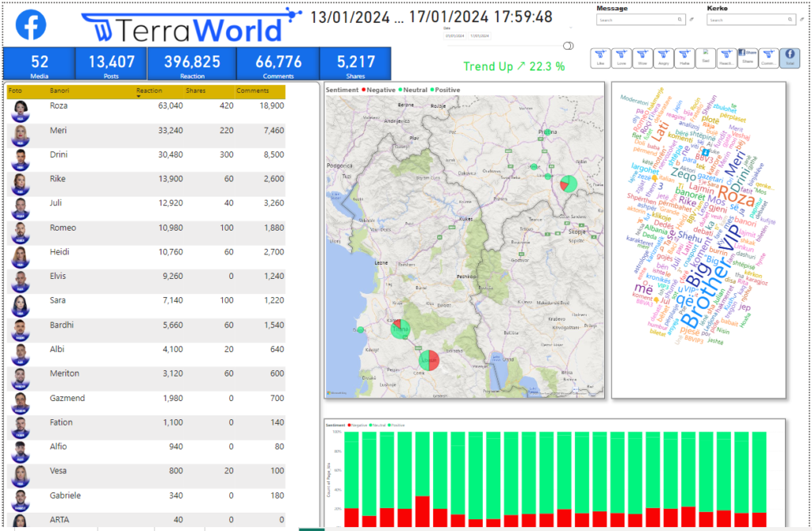Click the 52 Media summary card
The image size is (812, 531).
point(40,64)
